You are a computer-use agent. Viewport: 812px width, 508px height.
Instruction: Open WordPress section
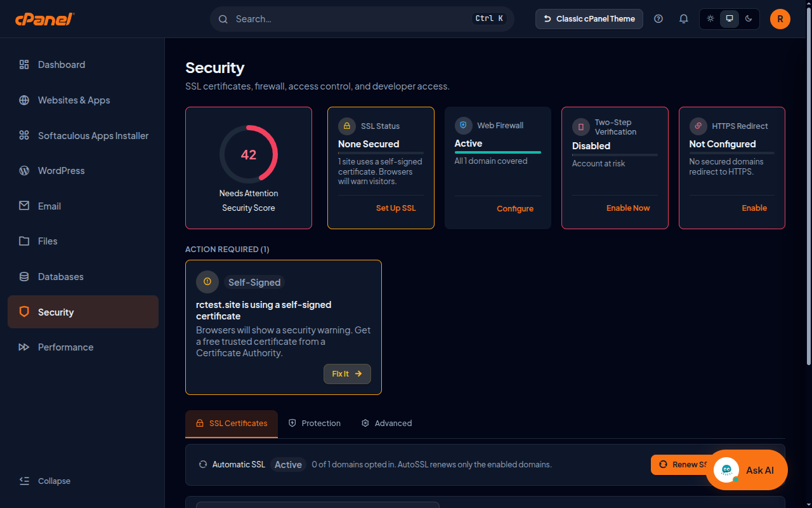tap(83, 171)
